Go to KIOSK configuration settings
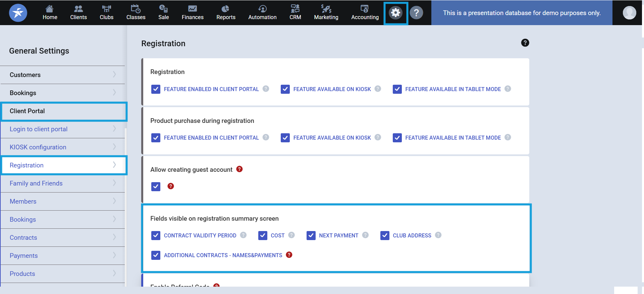This screenshot has height=294, width=644. [63, 147]
